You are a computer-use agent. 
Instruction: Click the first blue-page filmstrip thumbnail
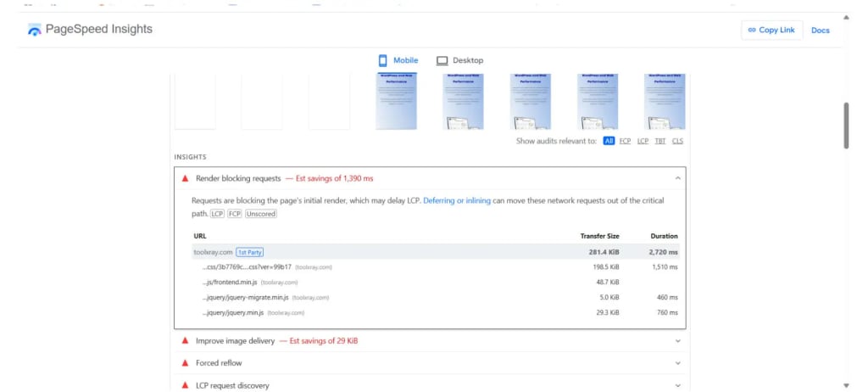point(397,101)
